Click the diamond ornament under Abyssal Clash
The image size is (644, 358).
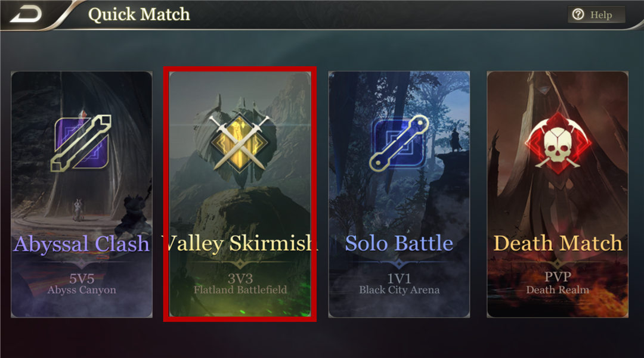(x=81, y=263)
